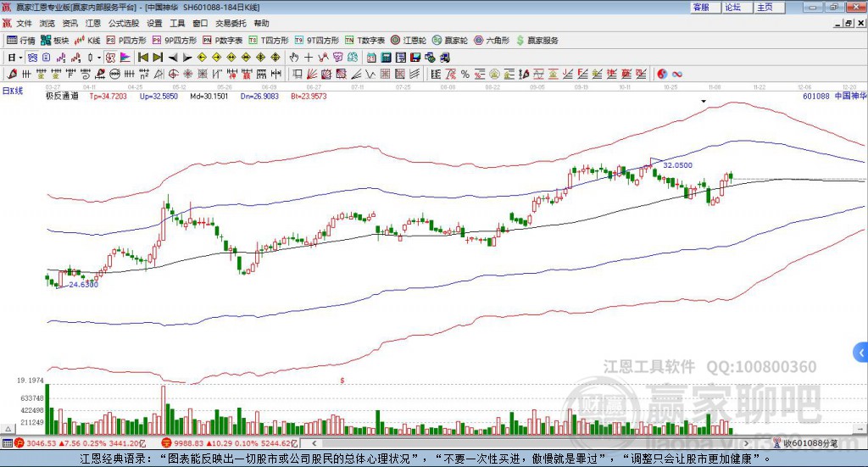Click the save floppy disk icon
This screenshot has width=868, height=467.
tap(415, 58)
